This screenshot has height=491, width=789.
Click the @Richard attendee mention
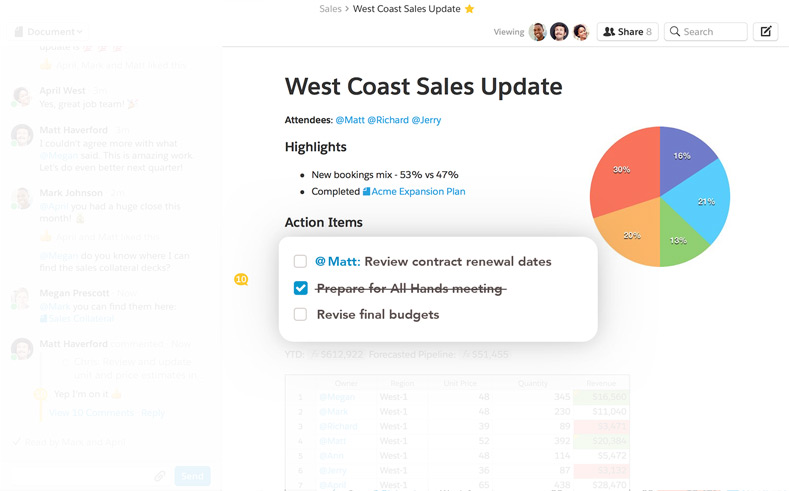pyautogui.click(x=387, y=120)
